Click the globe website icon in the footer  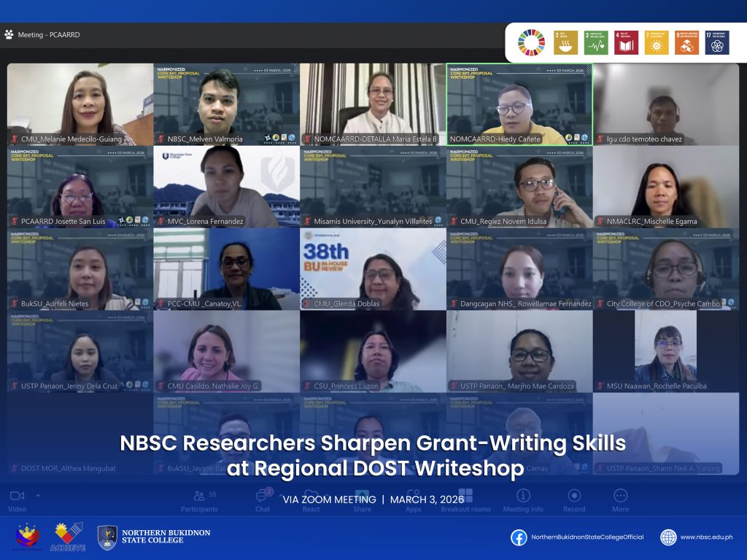click(668, 537)
